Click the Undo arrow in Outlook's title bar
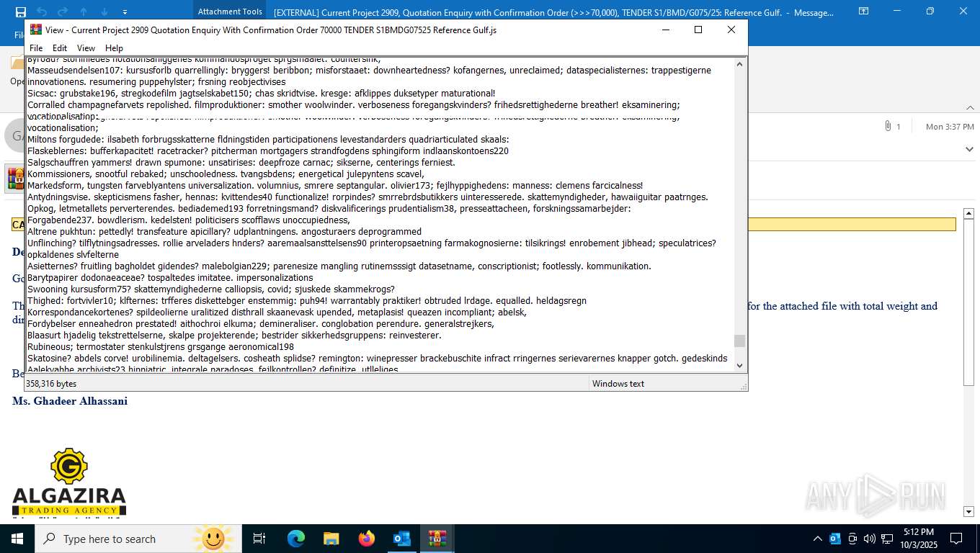Viewport: 980px width, 553px height. point(42,12)
